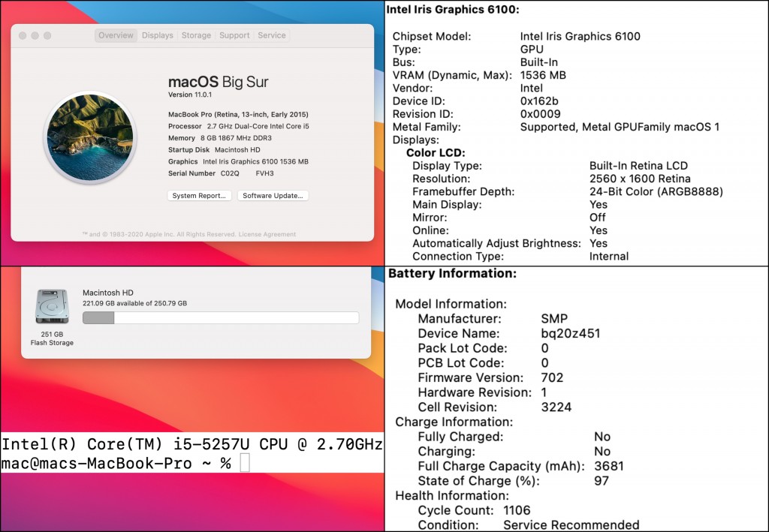Click the terminal prompt cursor box
Image resolution: width=769 pixels, height=532 pixels.
[244, 463]
